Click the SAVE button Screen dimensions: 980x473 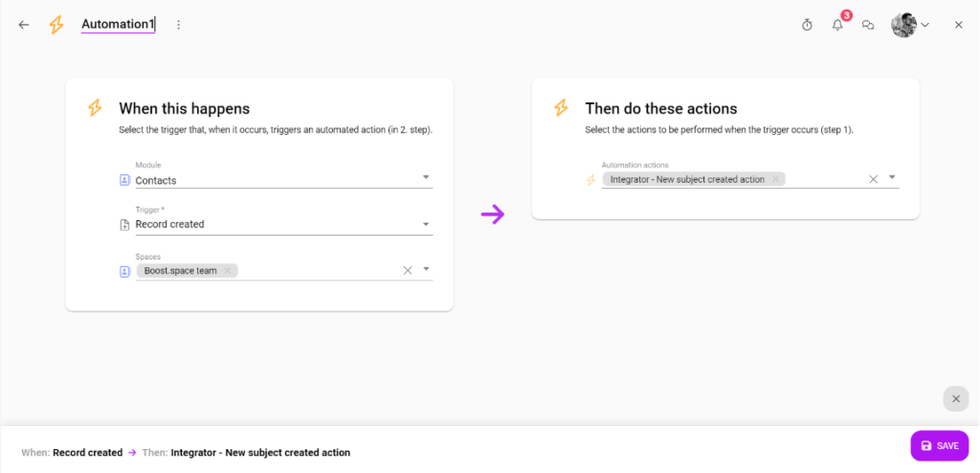940,445
